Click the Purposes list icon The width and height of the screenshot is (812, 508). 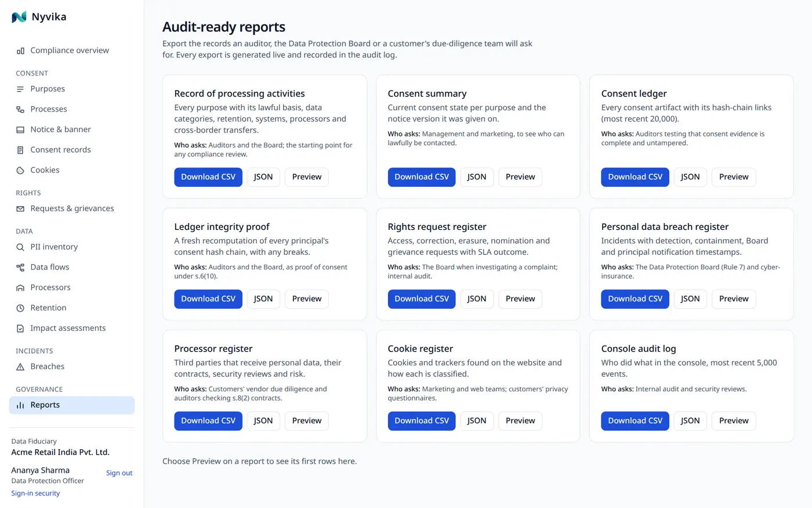[x=20, y=89]
